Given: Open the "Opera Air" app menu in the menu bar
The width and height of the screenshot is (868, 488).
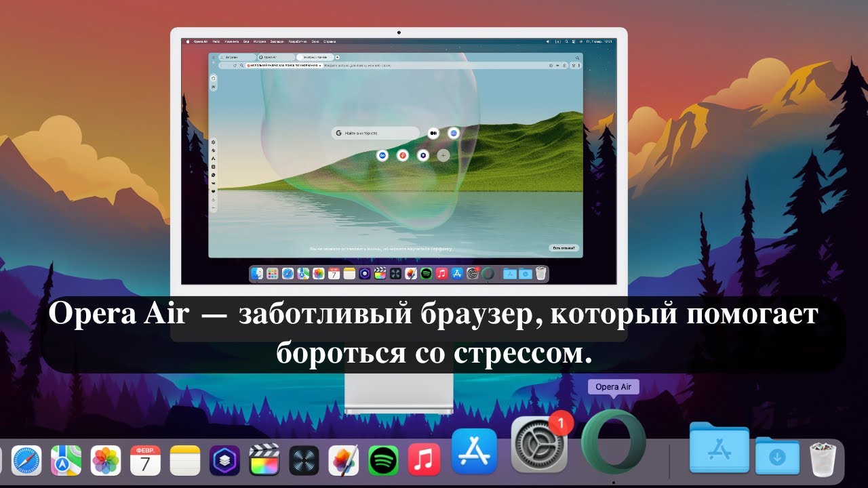Looking at the screenshot, I should point(201,41).
